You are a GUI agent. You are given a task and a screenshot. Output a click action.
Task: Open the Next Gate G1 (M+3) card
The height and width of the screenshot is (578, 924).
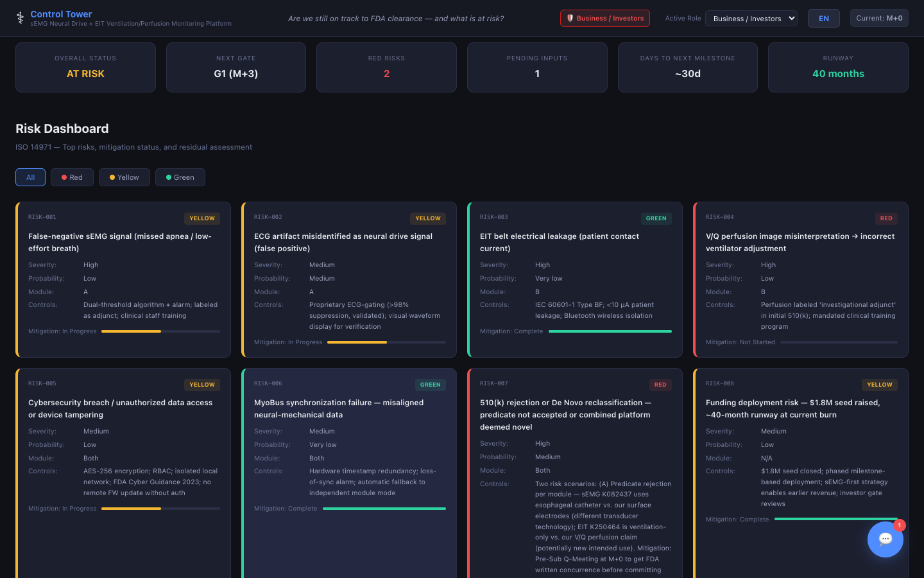(x=235, y=67)
